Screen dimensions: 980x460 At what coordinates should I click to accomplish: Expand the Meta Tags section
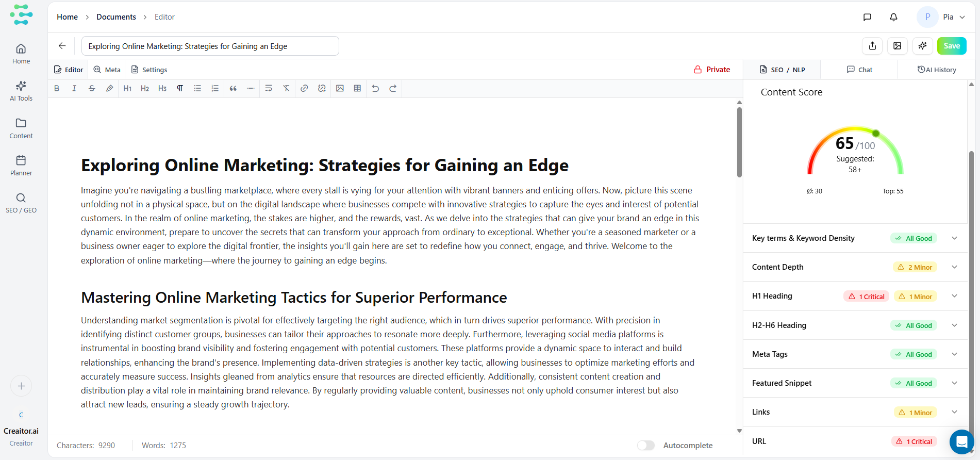pos(954,354)
